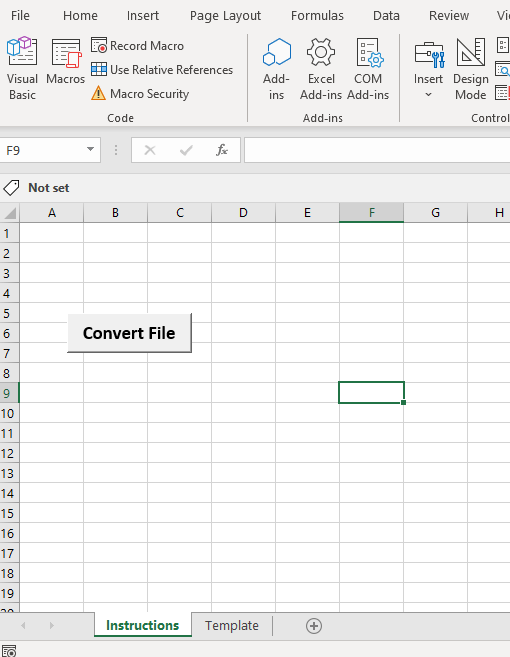The image size is (510, 657).
Task: Switch to the Insert ribbon tab
Action: click(x=142, y=16)
